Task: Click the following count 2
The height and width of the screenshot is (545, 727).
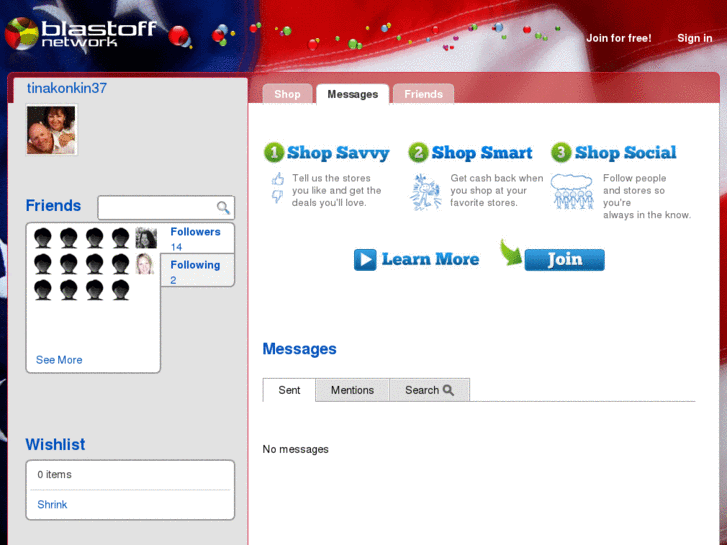Action: click(x=173, y=280)
